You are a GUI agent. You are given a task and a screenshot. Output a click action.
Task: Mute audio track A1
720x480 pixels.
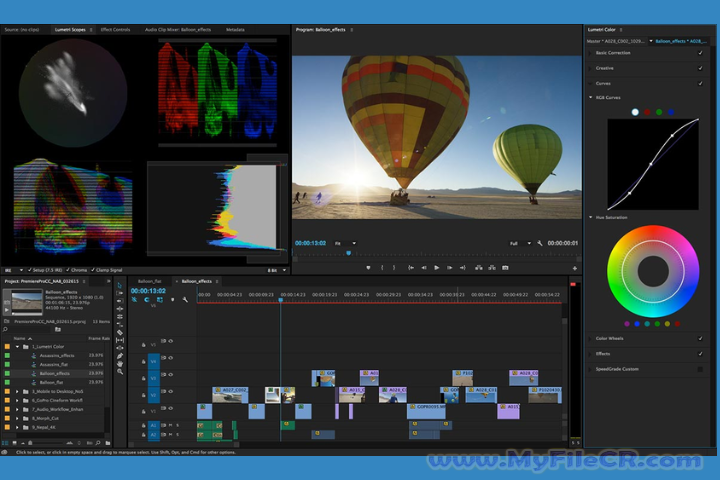tap(170, 425)
